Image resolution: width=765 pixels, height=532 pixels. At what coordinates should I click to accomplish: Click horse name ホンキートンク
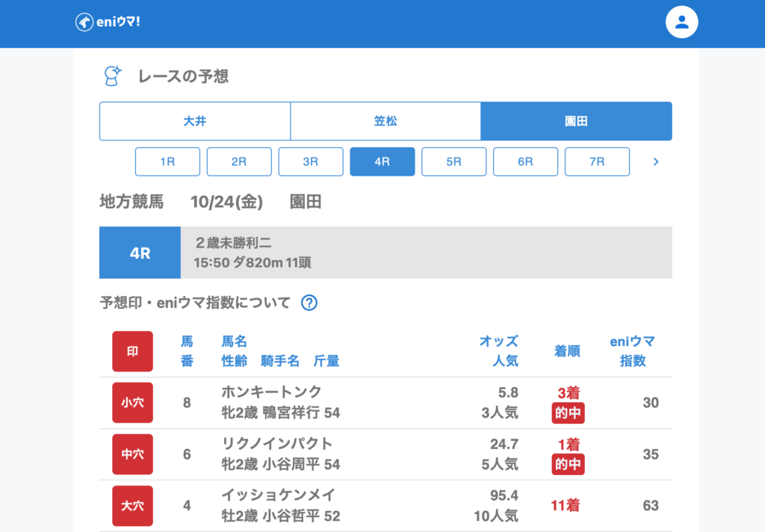coord(271,392)
